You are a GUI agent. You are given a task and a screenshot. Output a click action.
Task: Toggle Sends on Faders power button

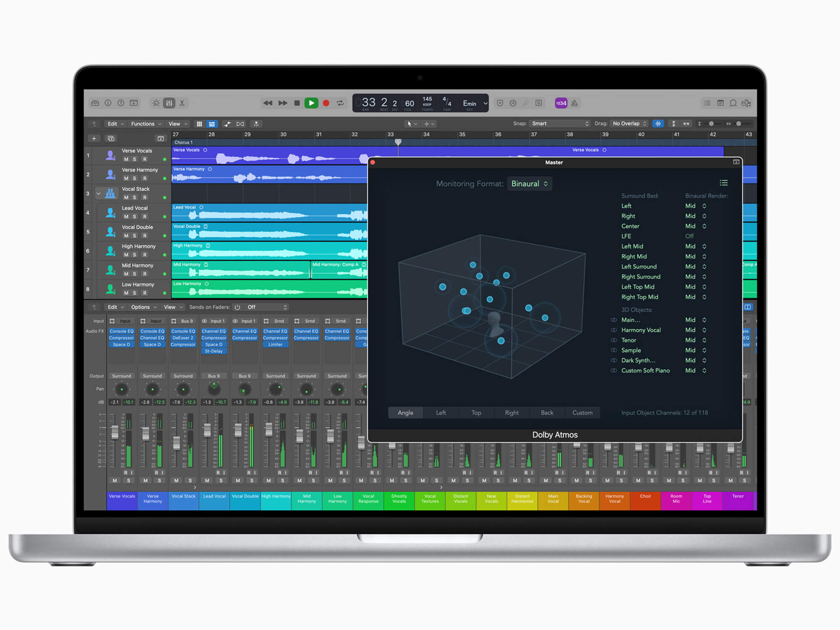coord(237,307)
